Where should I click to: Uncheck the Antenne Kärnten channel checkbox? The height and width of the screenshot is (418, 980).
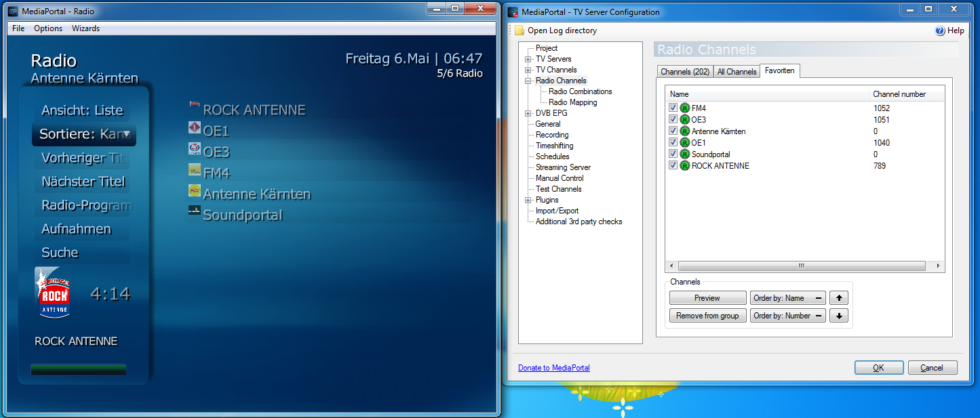click(x=673, y=131)
